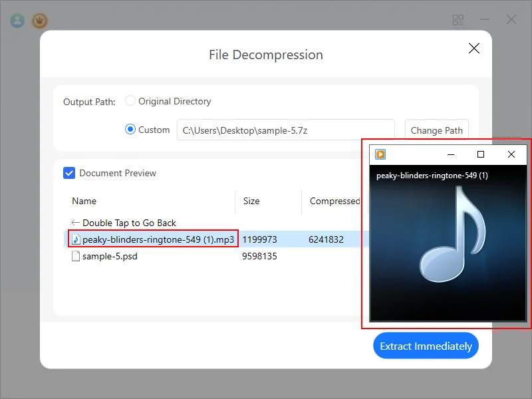Sort files by Name column header
Image resolution: width=532 pixels, height=399 pixels.
(84, 201)
